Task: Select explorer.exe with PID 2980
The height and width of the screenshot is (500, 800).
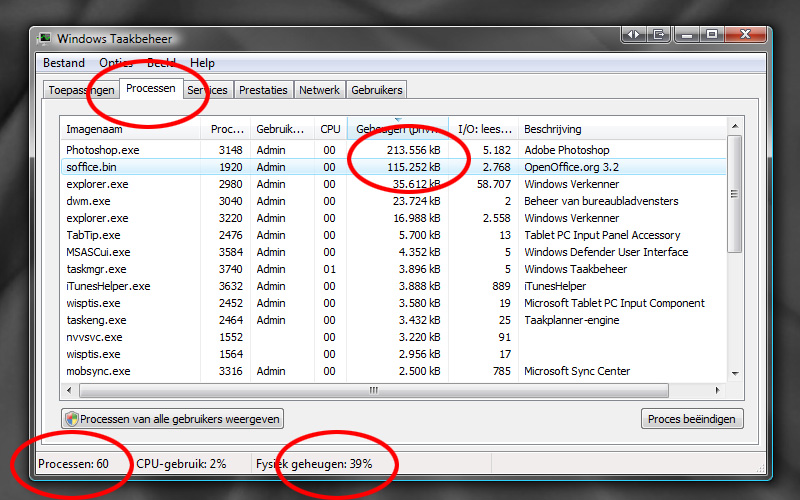Action: [393, 184]
